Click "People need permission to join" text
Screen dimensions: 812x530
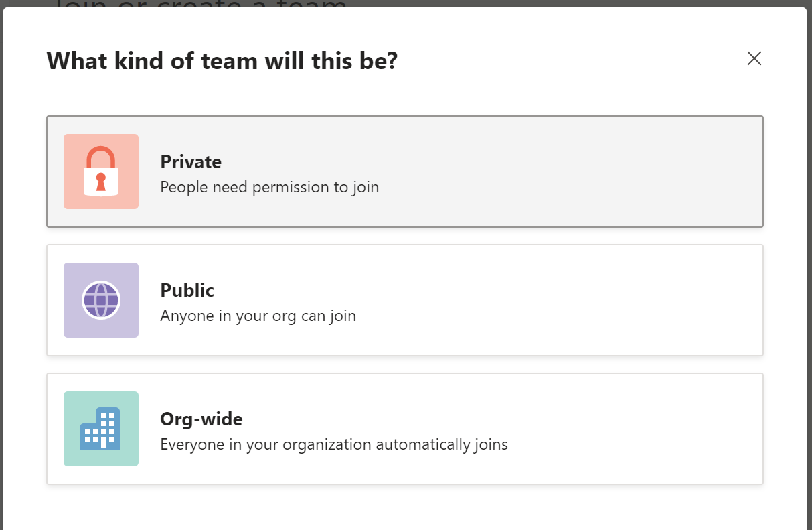coord(270,187)
